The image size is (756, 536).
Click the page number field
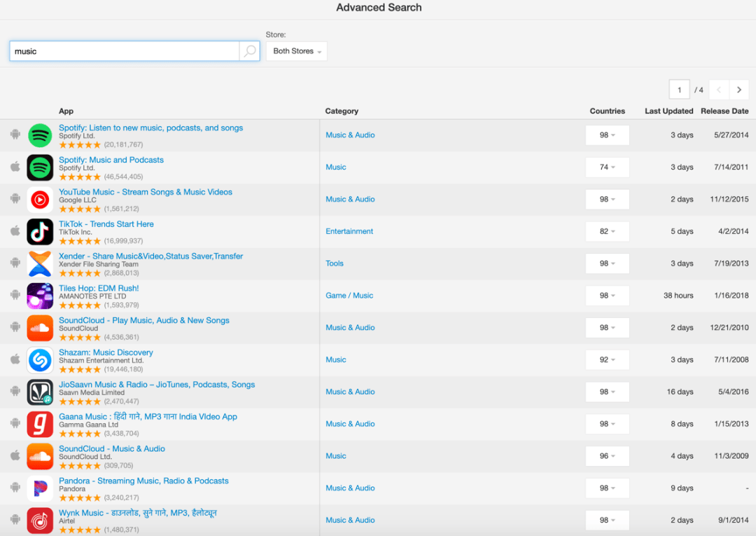click(679, 90)
